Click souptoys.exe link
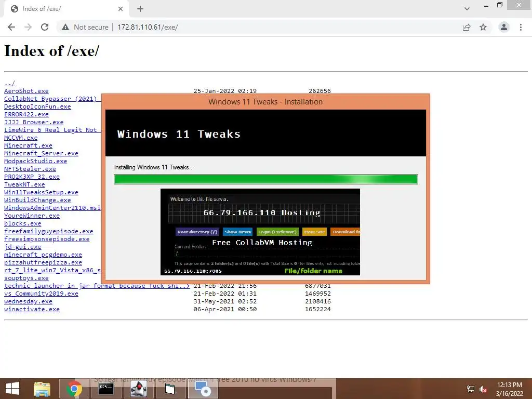Viewport: 532px width, 399px height. [x=26, y=278]
